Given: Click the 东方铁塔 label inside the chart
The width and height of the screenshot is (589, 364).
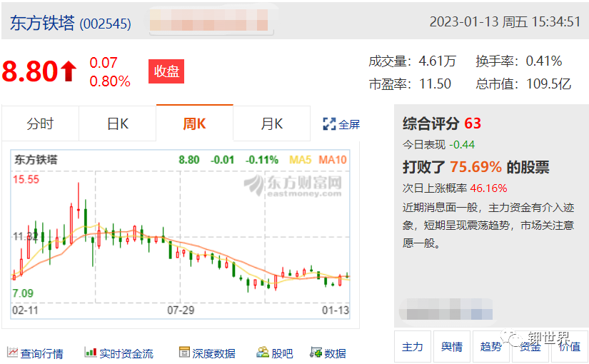Looking at the screenshot, I should coord(36,160).
